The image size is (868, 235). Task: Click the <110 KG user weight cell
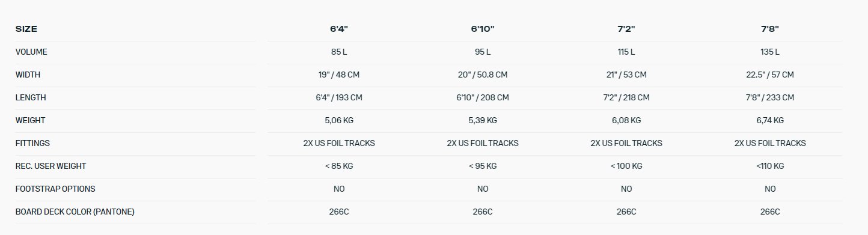click(x=770, y=166)
